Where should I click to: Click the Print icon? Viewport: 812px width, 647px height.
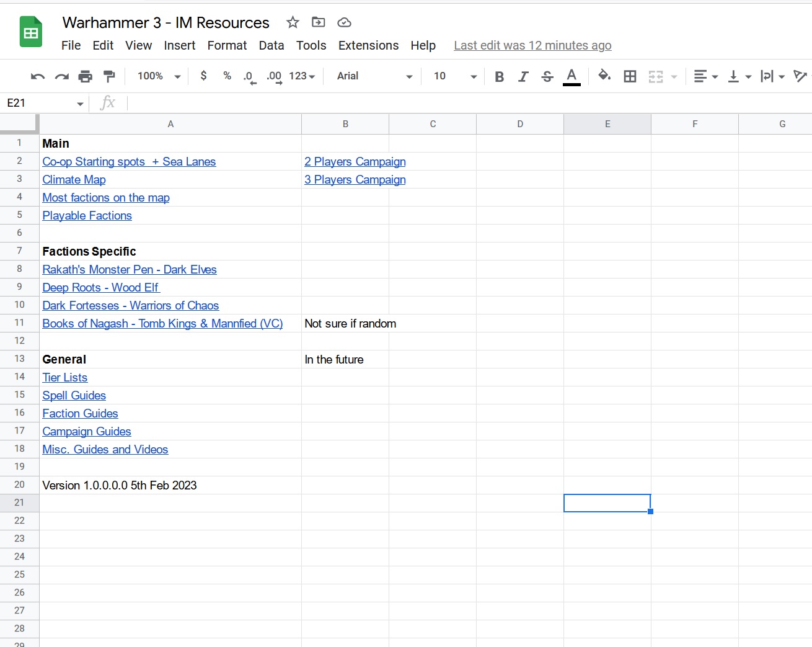pyautogui.click(x=86, y=76)
